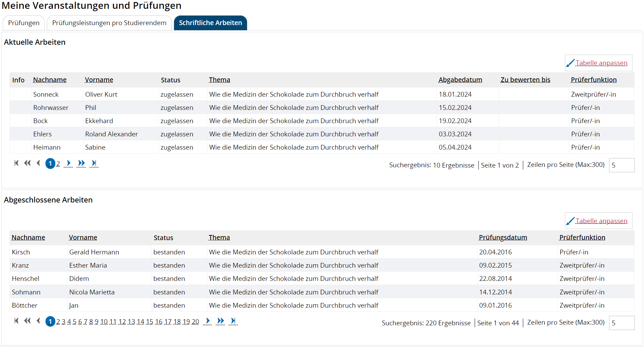Click Tabelle anpassen for Abgeschlossene Arbeiten
Viewport: 644px width, 347px height.
pos(599,221)
